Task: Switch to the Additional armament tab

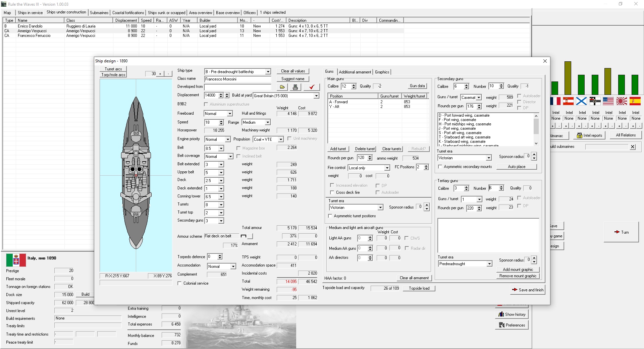Action: pyautogui.click(x=355, y=72)
